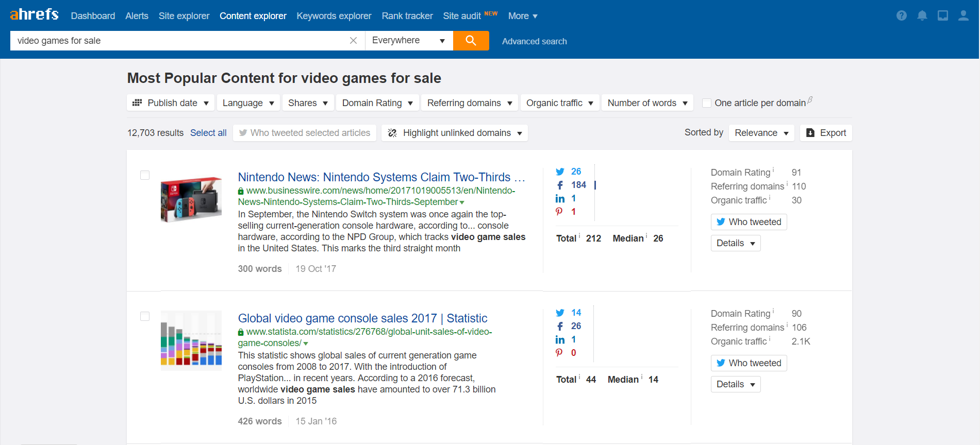
Task: Open the Site audit menu item
Action: (x=462, y=16)
